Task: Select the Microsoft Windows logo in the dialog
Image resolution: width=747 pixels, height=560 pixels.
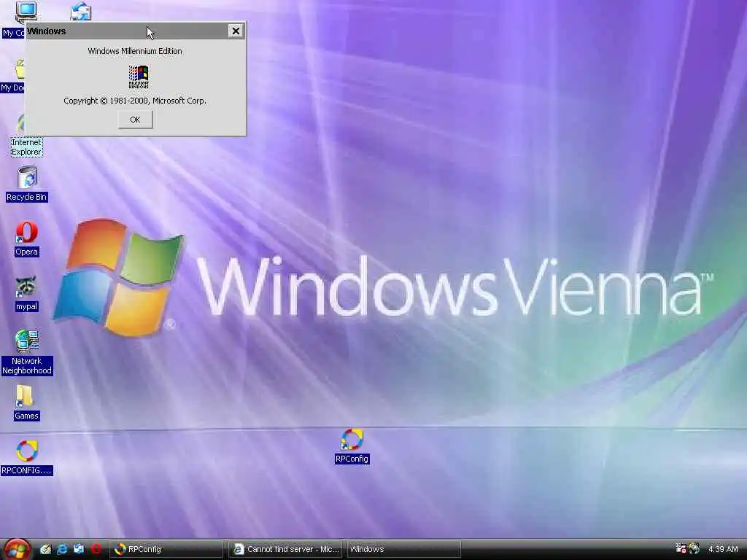Action: [139, 77]
